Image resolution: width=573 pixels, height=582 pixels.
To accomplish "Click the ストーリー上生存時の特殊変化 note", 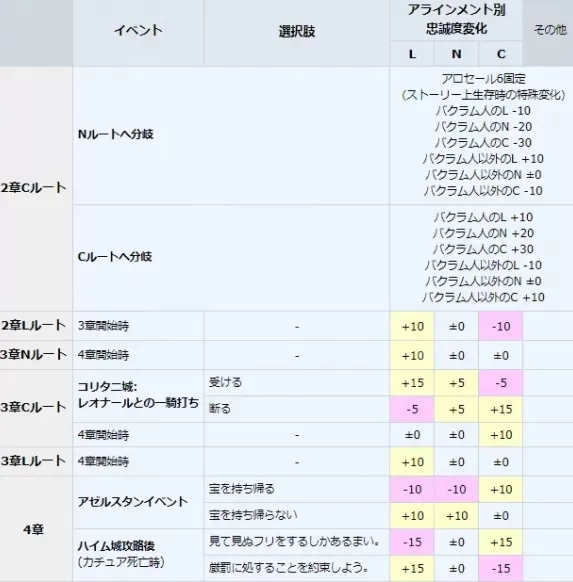I will (483, 95).
